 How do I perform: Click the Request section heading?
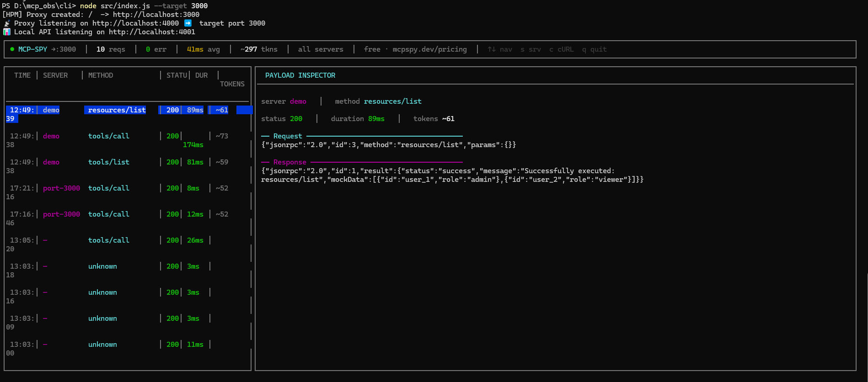(288, 136)
